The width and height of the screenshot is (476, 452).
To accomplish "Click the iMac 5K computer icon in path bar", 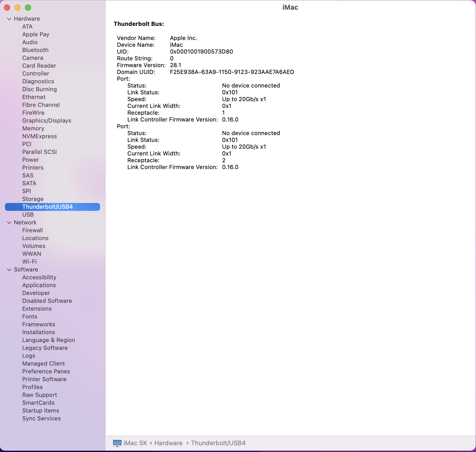I will 117,443.
